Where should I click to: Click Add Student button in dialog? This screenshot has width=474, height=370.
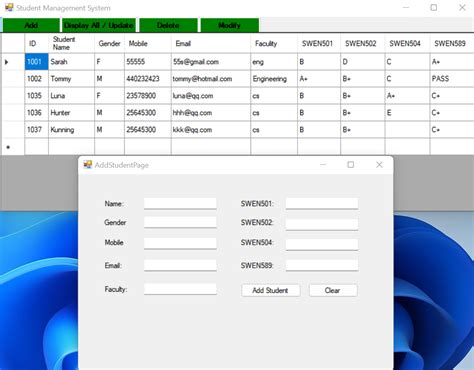tap(270, 290)
